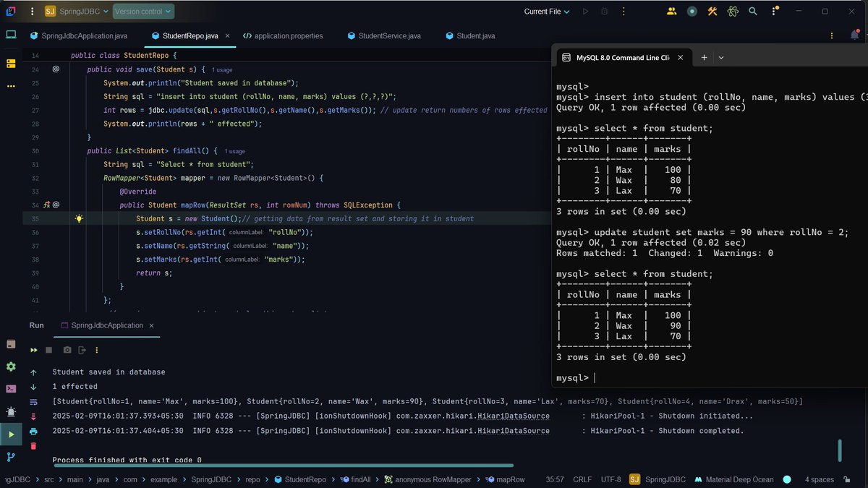
Task: Toggle scroll to end of console
Action: (x=33, y=416)
